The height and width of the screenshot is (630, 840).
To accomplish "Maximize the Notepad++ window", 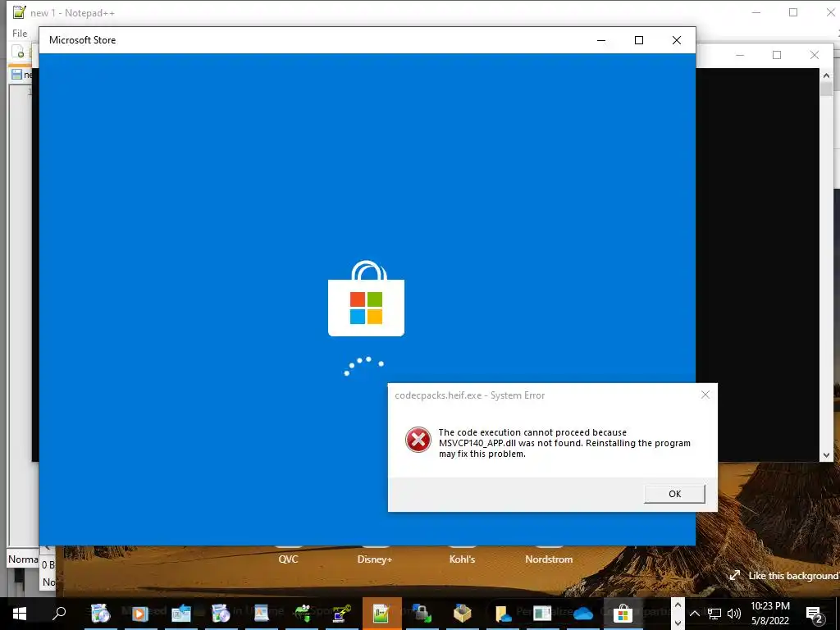I will click(x=793, y=13).
